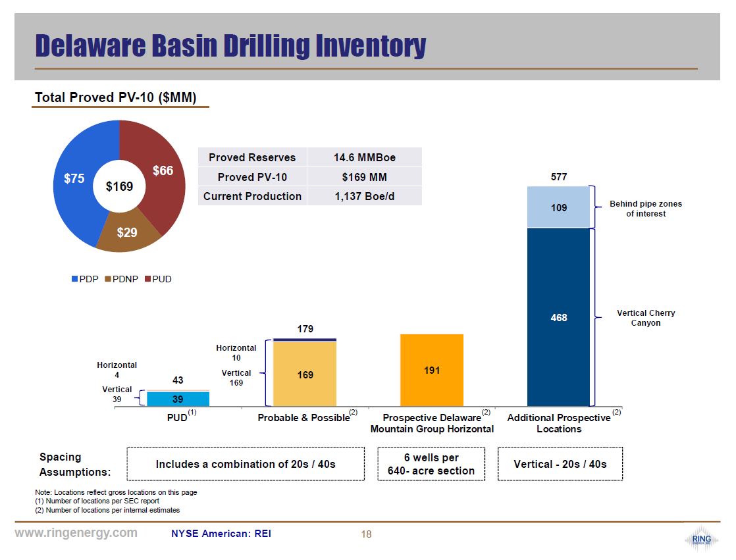
Task: Click the Horizontal 10 annotation
Action: pyautogui.click(x=236, y=353)
